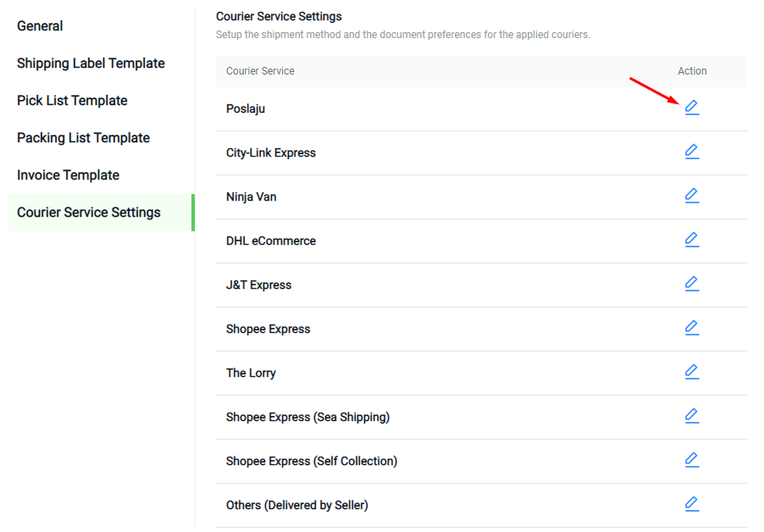Select Packing List Template menu item
Image resolution: width=764 pixels, height=532 pixels.
coord(83,138)
